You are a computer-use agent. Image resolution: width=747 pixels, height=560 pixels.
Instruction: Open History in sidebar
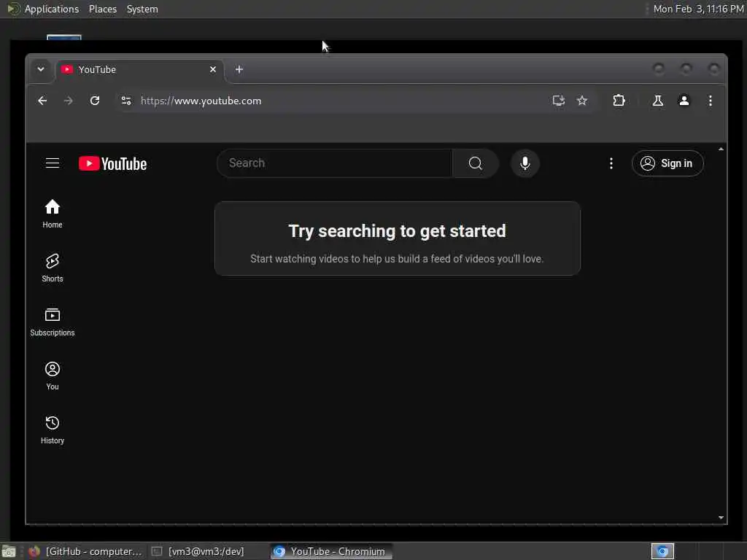pos(53,429)
